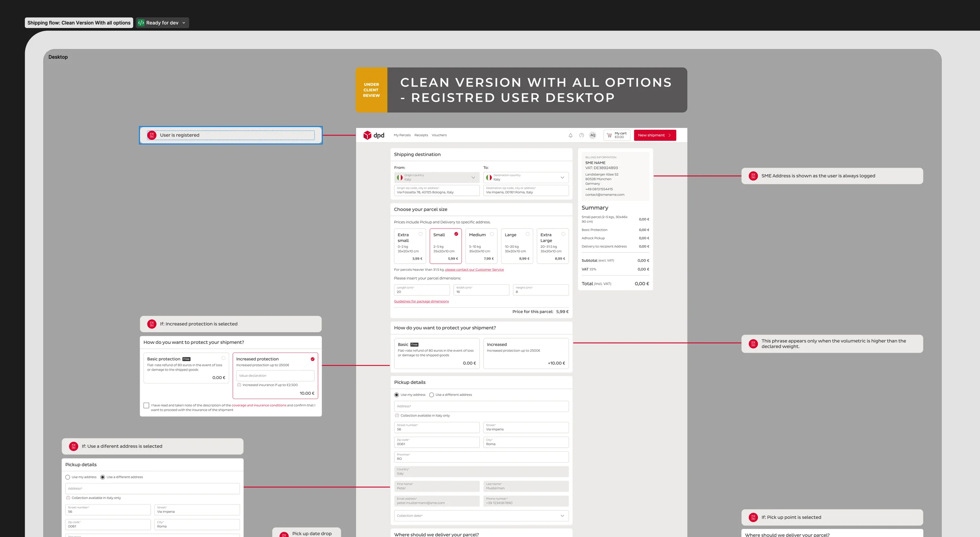Screen dimensions: 980x537
Task: Open Vouchers in the navigation
Action: (439, 135)
